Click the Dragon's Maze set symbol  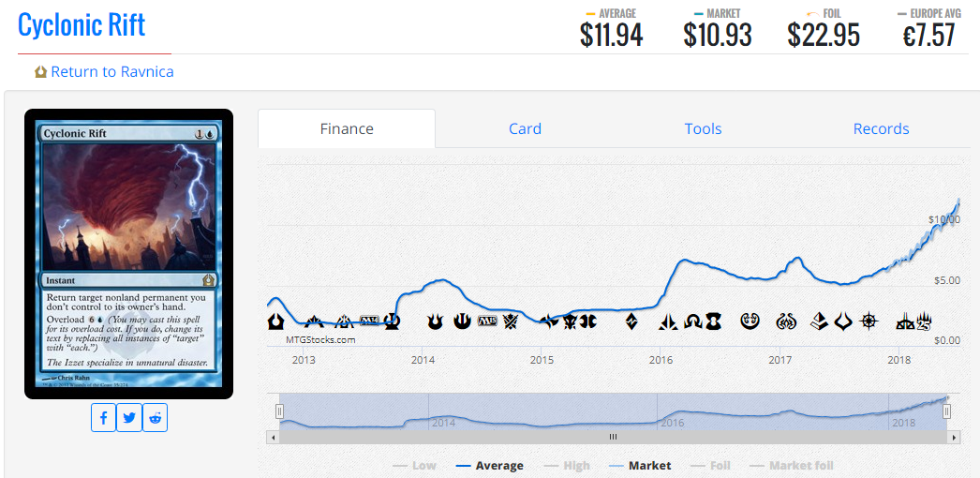[x=344, y=321]
